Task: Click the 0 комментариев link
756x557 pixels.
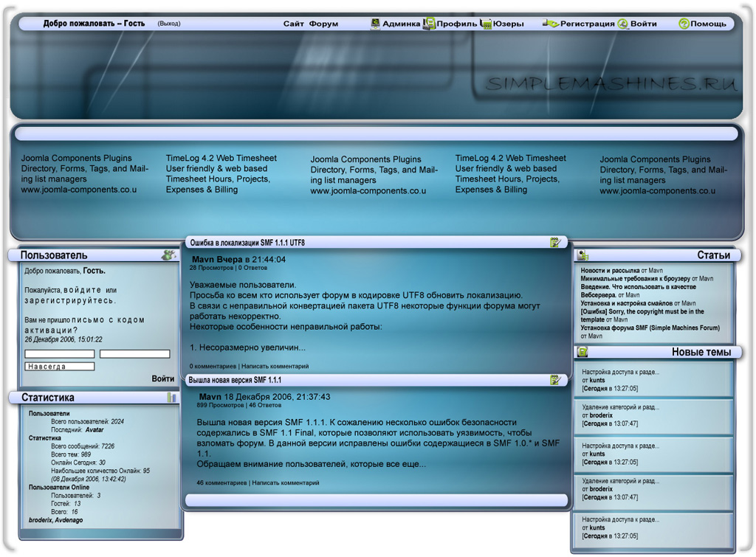Action: click(x=213, y=366)
